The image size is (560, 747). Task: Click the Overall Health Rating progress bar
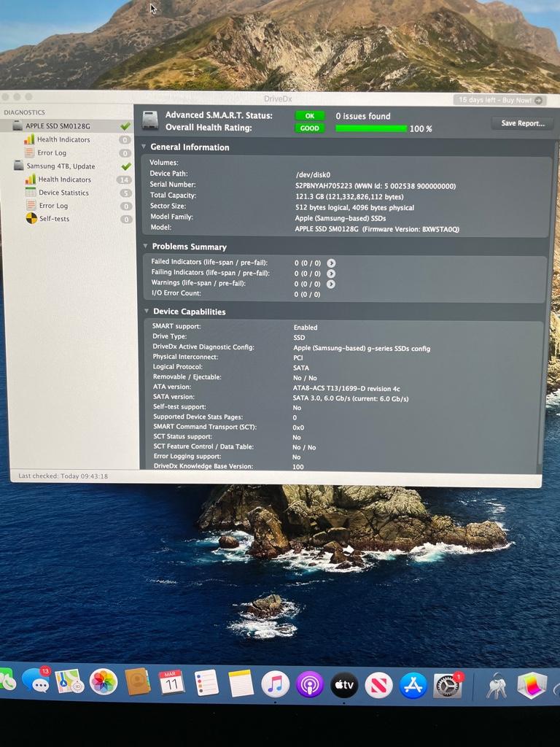371,128
